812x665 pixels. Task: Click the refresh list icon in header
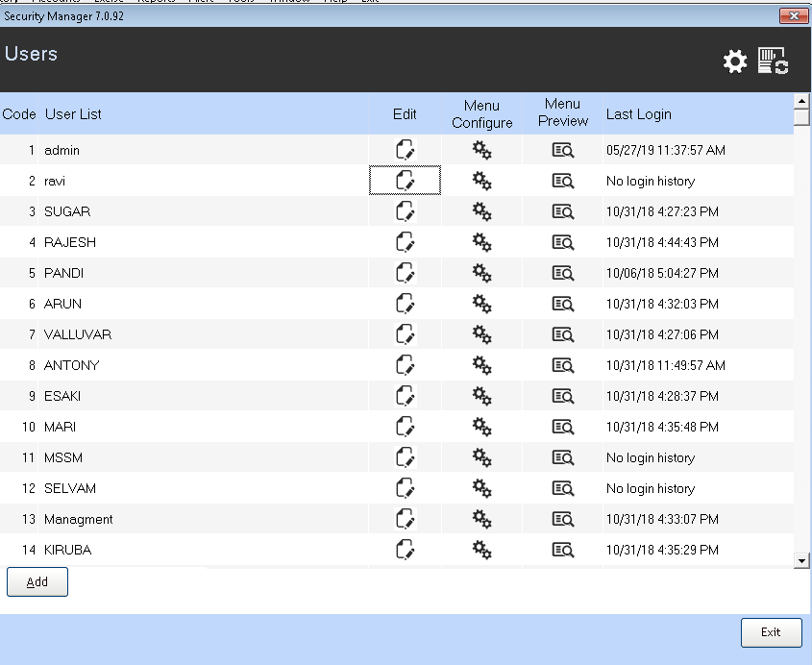coord(774,61)
